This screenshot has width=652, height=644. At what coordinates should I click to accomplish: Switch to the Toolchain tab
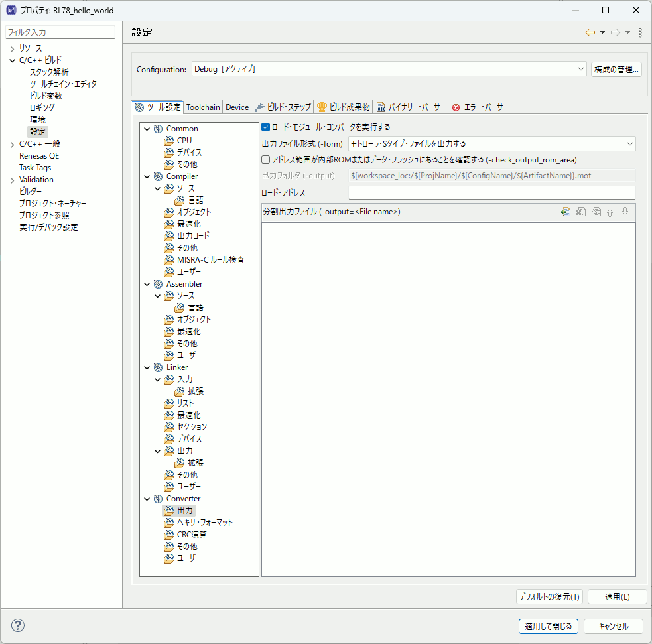203,107
